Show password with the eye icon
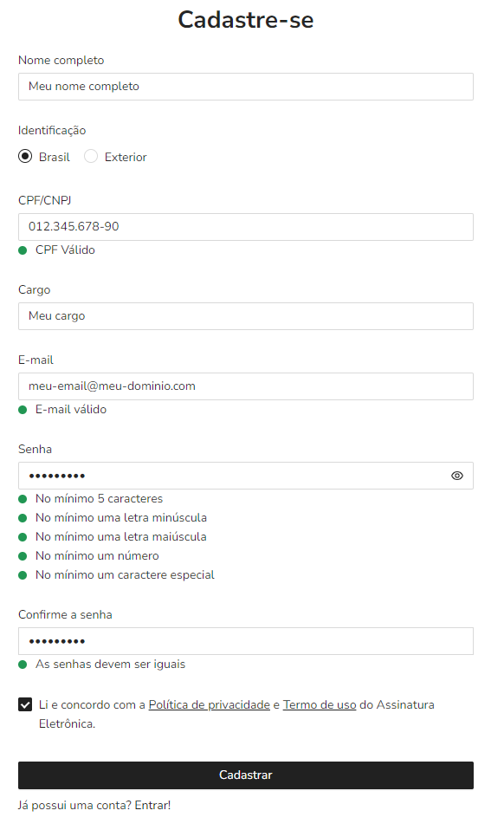Screen dimensions: 504x817 tap(456, 475)
